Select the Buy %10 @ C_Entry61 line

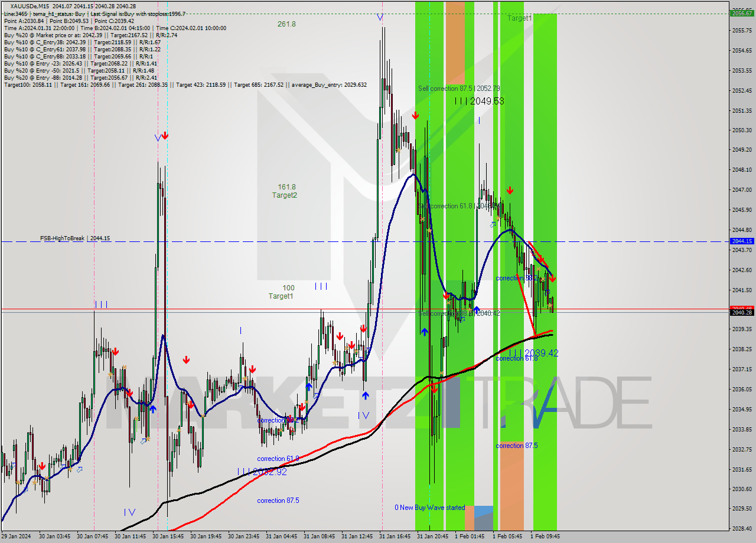[x=82, y=49]
